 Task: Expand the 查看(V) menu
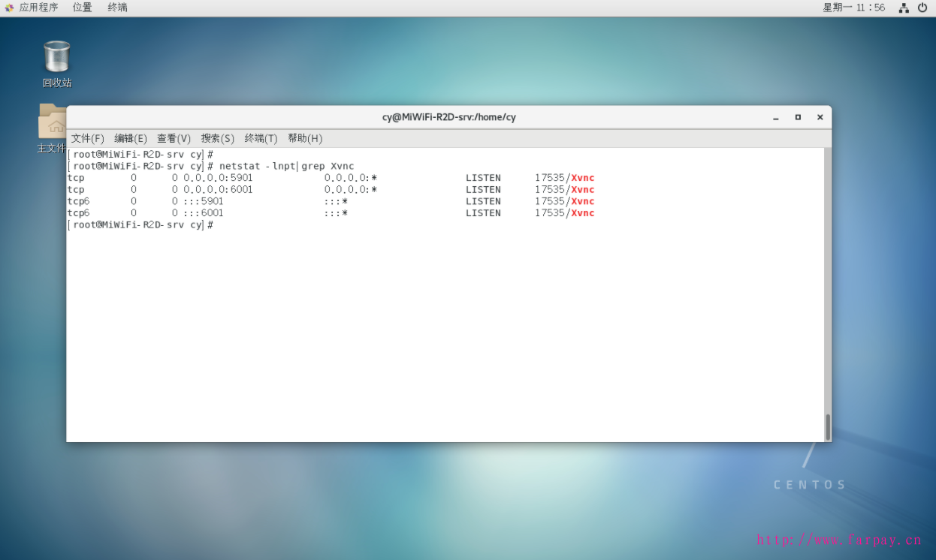tap(174, 139)
